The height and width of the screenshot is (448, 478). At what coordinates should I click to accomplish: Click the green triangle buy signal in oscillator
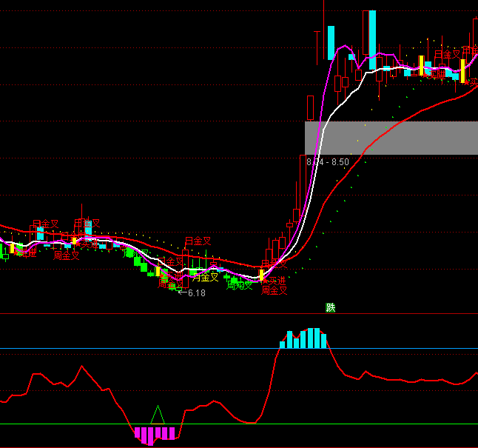(156, 415)
